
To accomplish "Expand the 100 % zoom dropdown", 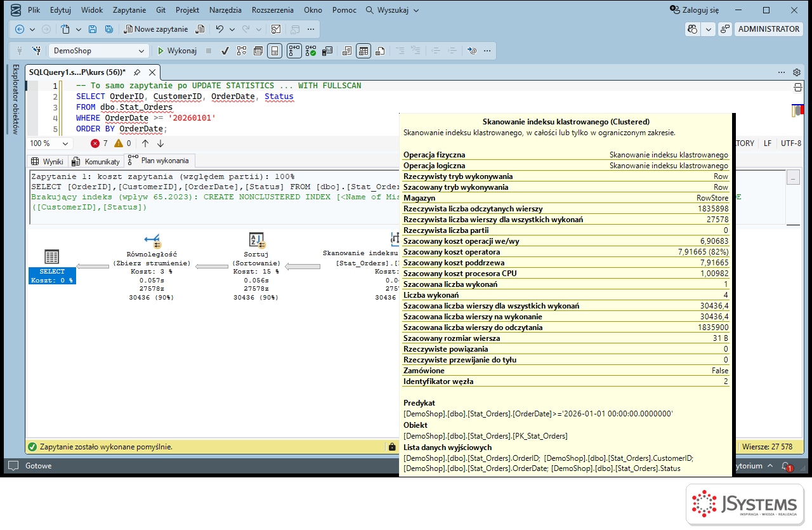I will 65,143.
